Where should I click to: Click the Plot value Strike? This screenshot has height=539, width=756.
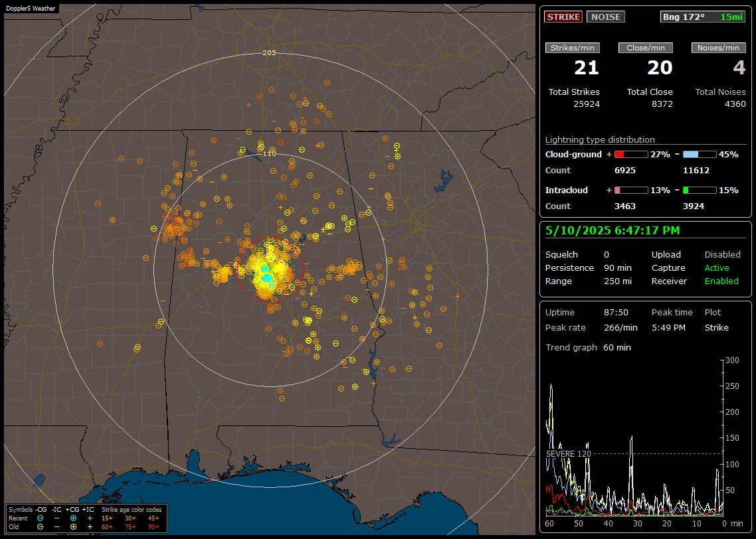coord(716,328)
